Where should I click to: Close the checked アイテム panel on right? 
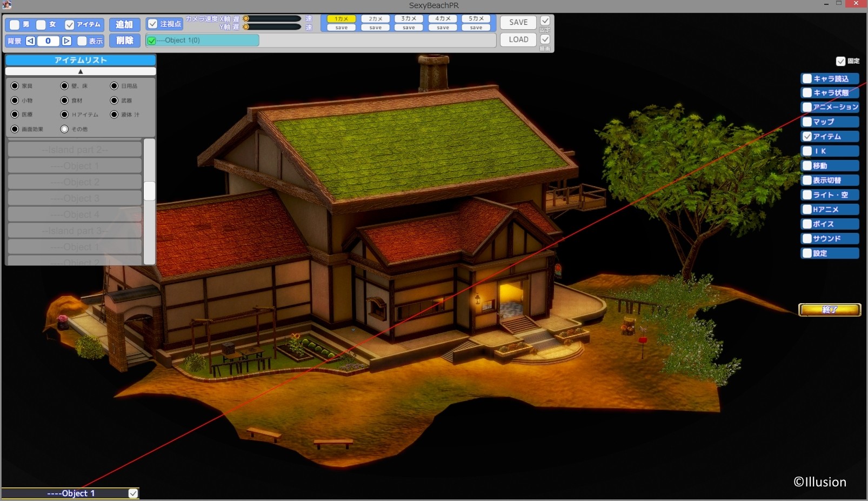[830, 136]
